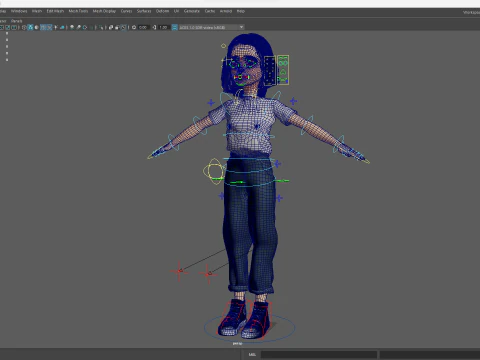Toggle Multisample Anti-aliasing icon
The height and width of the screenshot is (360, 480).
(85, 27)
